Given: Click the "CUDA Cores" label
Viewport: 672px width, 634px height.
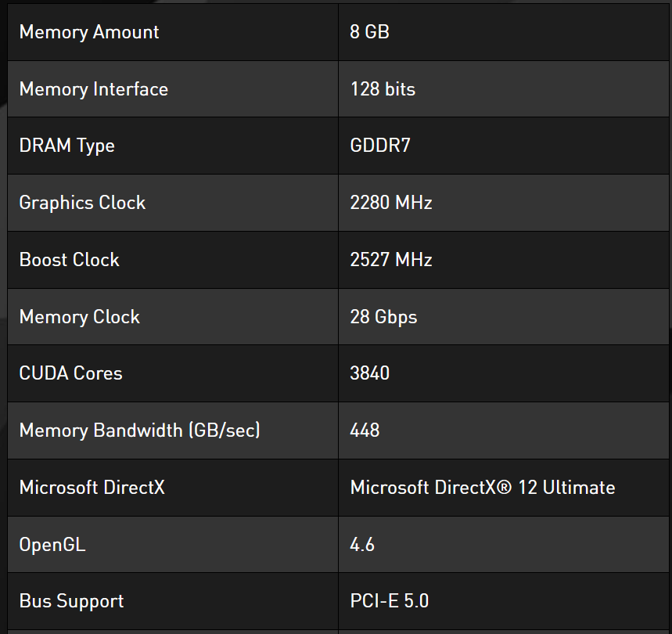Looking at the screenshot, I should 70,373.
